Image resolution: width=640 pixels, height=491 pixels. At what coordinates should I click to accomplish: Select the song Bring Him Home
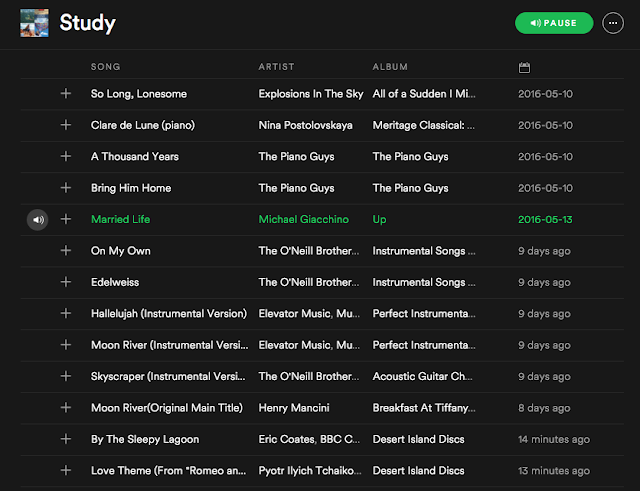[x=131, y=188]
